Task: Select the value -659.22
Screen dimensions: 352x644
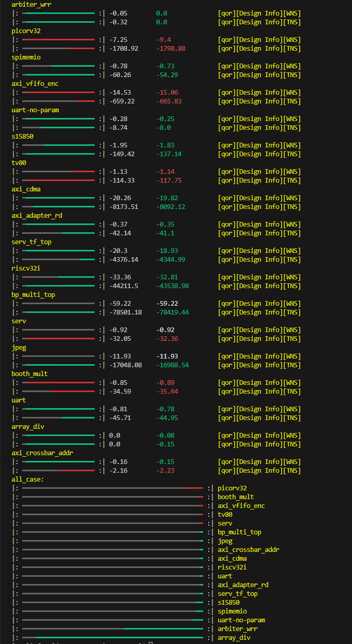Action: coord(121,101)
